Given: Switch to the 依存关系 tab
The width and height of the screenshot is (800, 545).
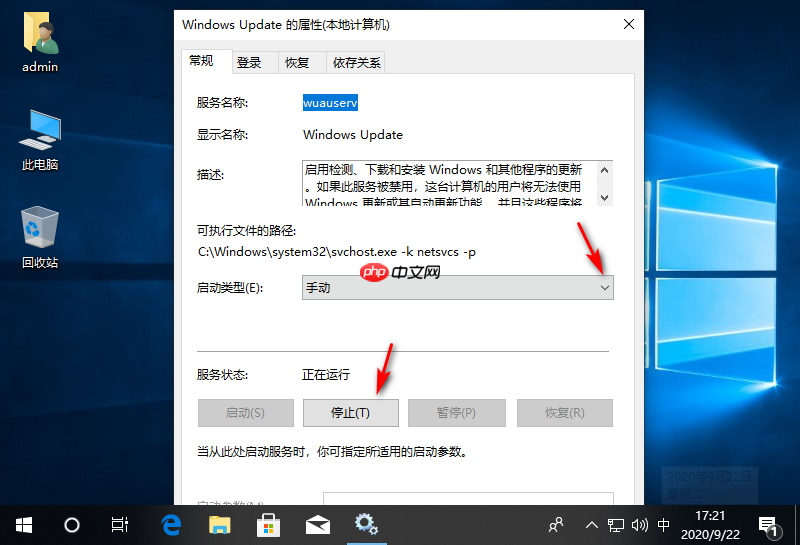Looking at the screenshot, I should (x=357, y=63).
